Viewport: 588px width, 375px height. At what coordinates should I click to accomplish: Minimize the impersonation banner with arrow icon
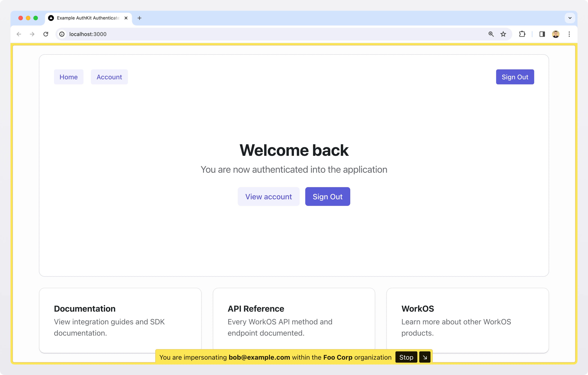pyautogui.click(x=425, y=357)
